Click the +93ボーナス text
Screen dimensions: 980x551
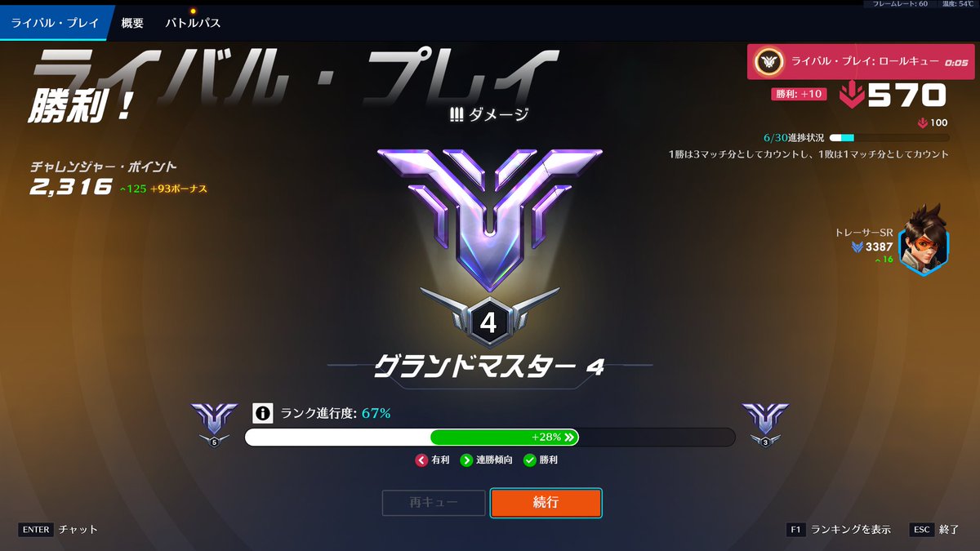179,189
